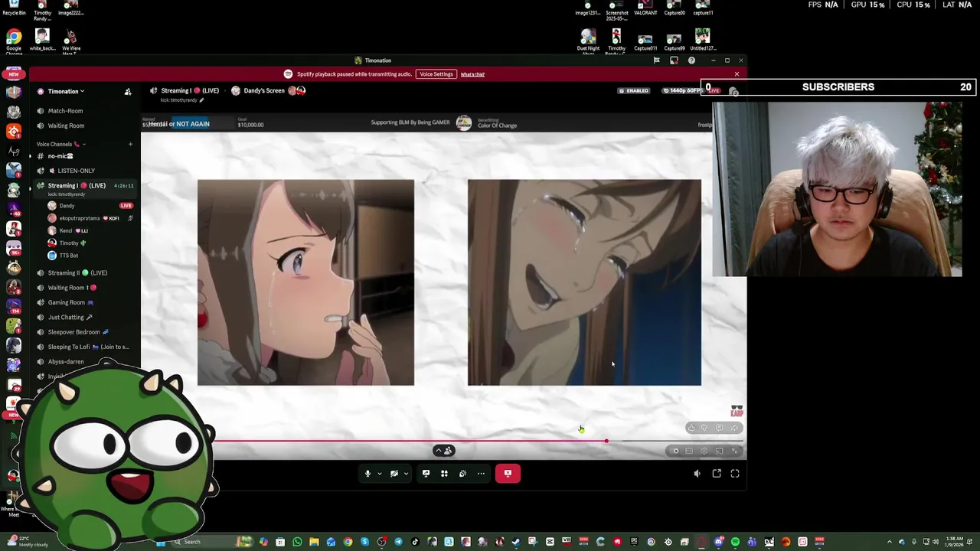
Task: Click the ENABLED badge in stream header
Action: click(634, 91)
